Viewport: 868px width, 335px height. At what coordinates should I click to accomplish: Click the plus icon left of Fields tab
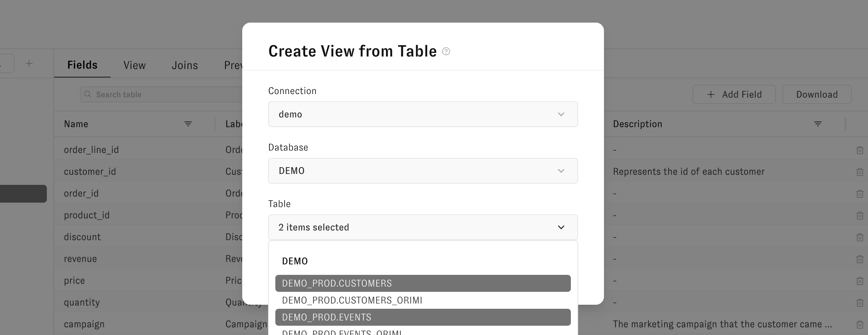click(29, 63)
